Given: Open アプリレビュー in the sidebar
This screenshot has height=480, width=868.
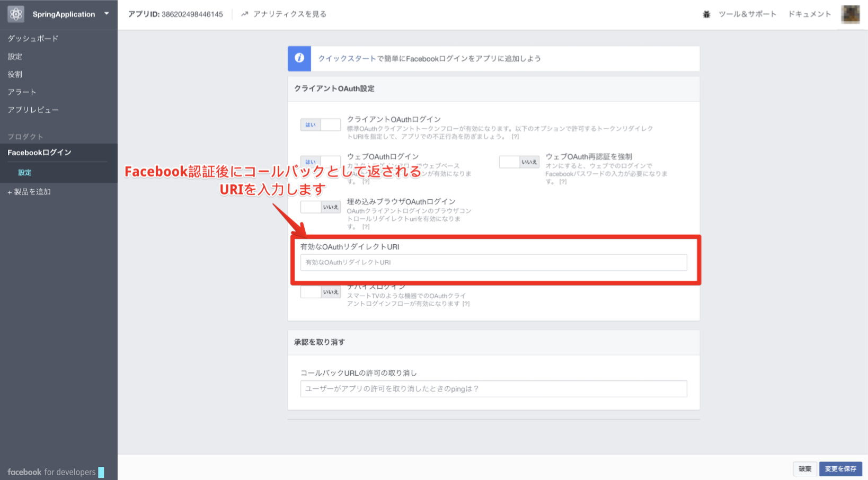Looking at the screenshot, I should pyautogui.click(x=33, y=110).
